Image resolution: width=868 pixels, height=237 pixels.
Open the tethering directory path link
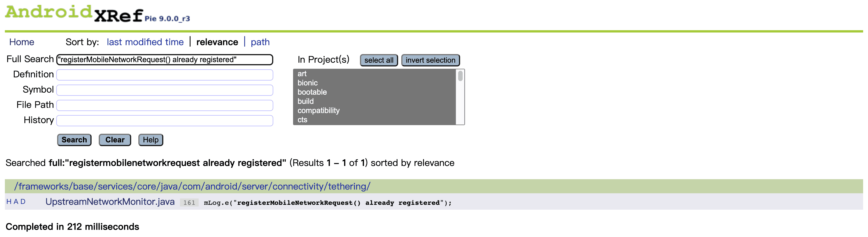tap(192, 186)
